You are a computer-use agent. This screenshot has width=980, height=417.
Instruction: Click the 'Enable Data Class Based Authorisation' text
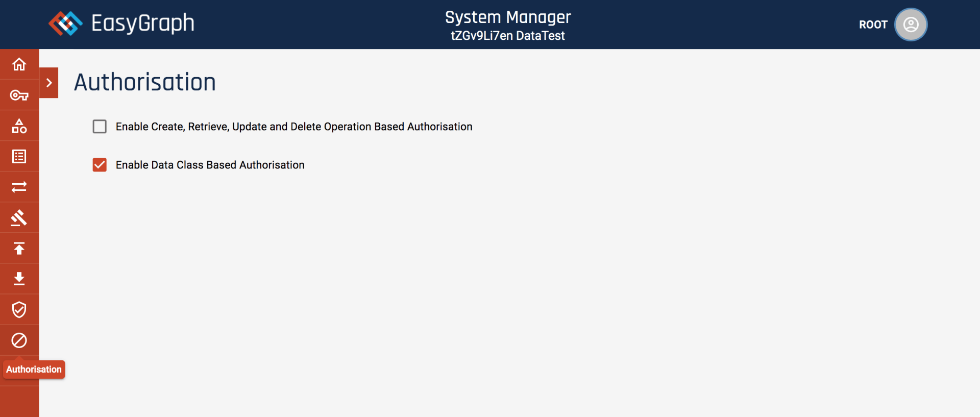point(210,165)
